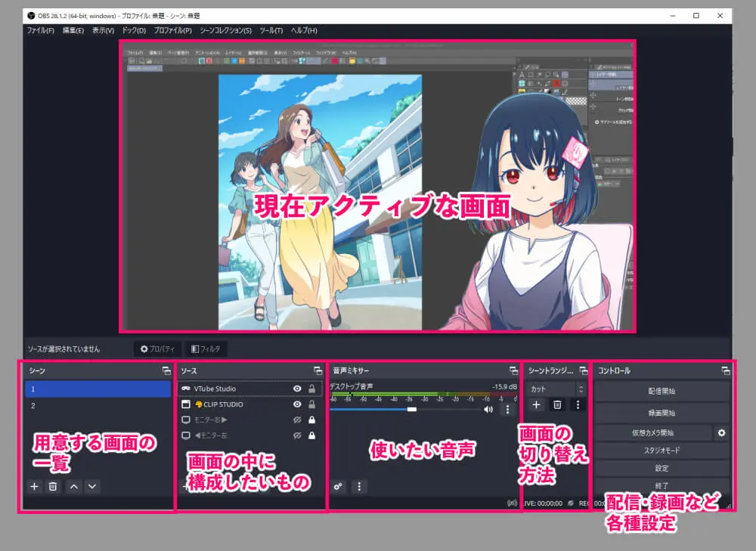Show the モニター右 source with its eye icon

[297, 420]
